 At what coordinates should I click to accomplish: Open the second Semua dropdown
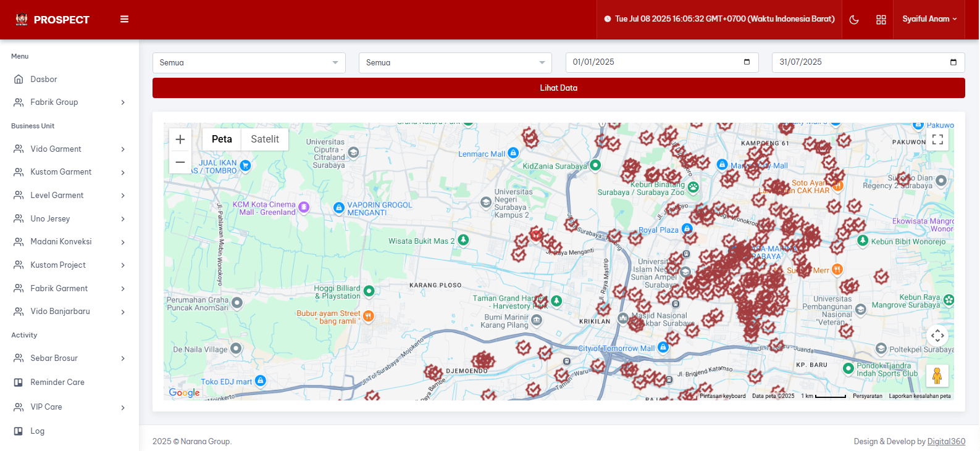pyautogui.click(x=455, y=63)
